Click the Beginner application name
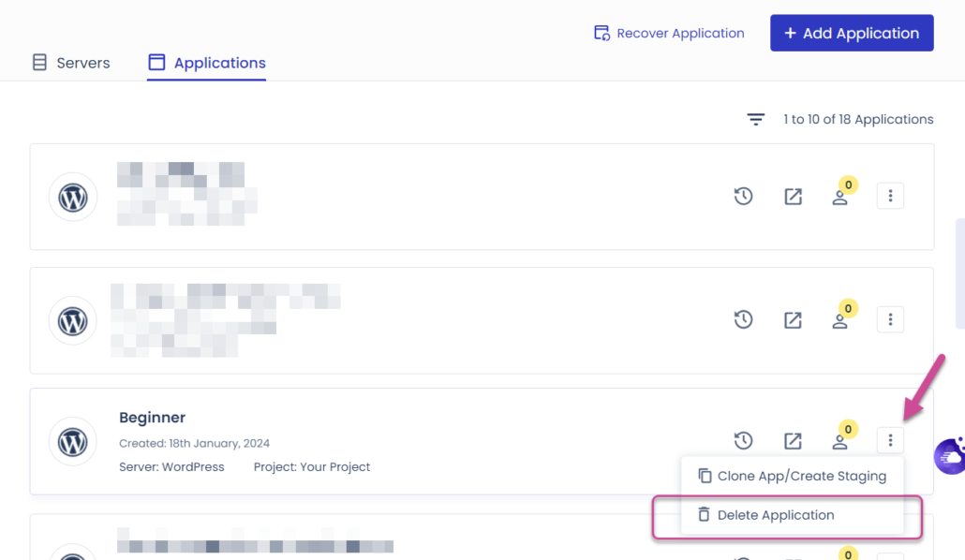Image resolution: width=965 pixels, height=560 pixels. pyautogui.click(x=152, y=418)
